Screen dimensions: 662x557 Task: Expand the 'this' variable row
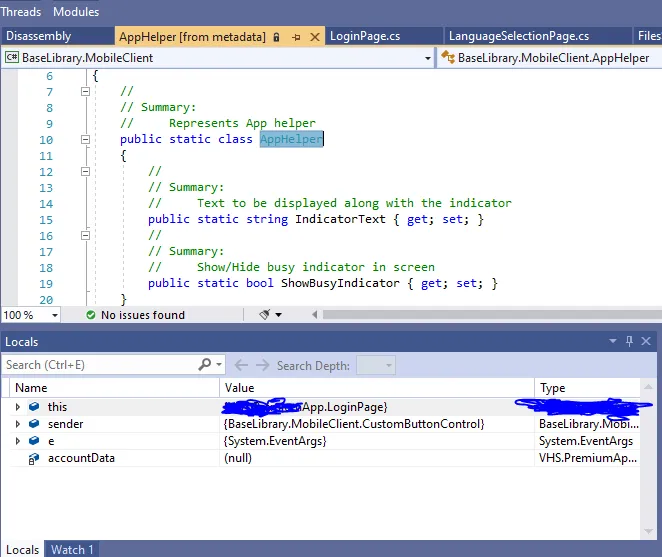click(17, 407)
